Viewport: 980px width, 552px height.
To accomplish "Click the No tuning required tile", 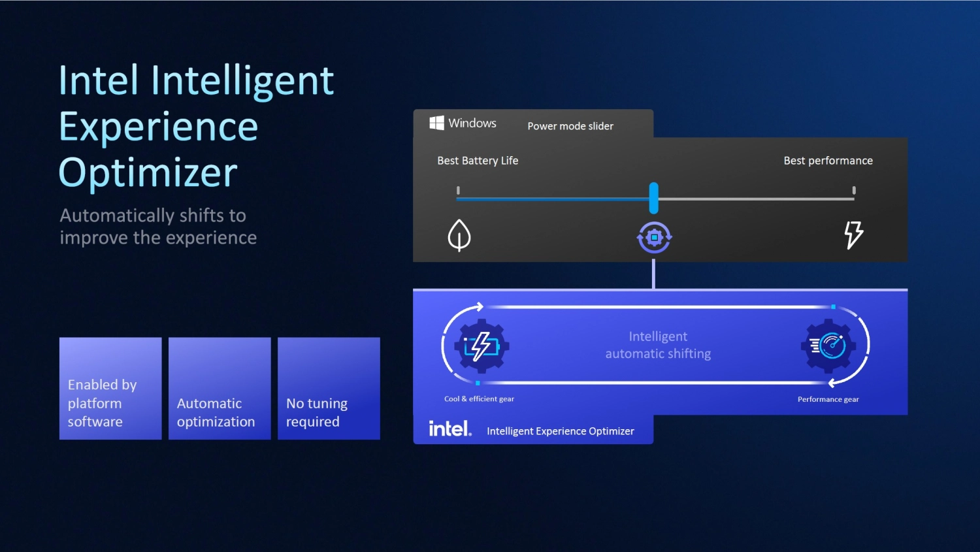I will click(x=329, y=388).
